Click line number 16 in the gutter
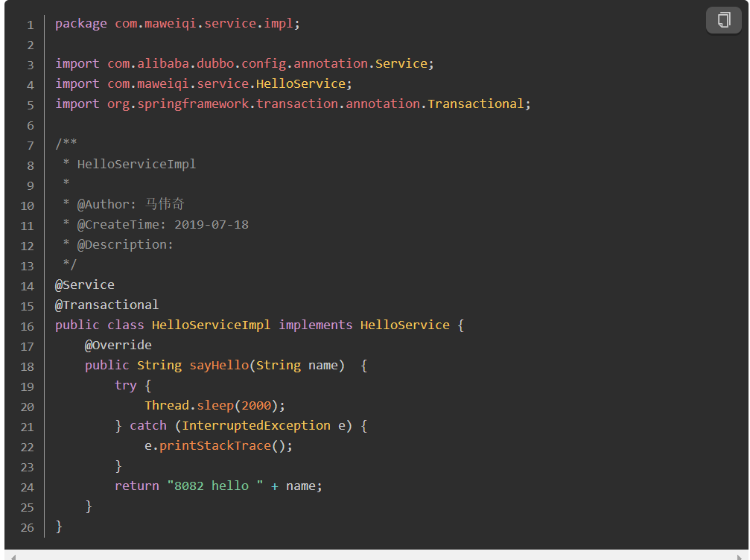The width and height of the screenshot is (750, 560). [28, 326]
